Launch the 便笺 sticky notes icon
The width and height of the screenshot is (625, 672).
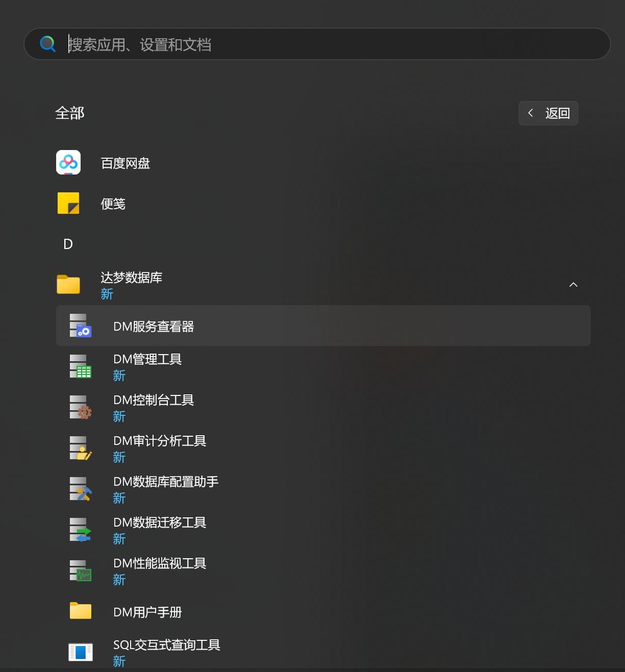68,203
